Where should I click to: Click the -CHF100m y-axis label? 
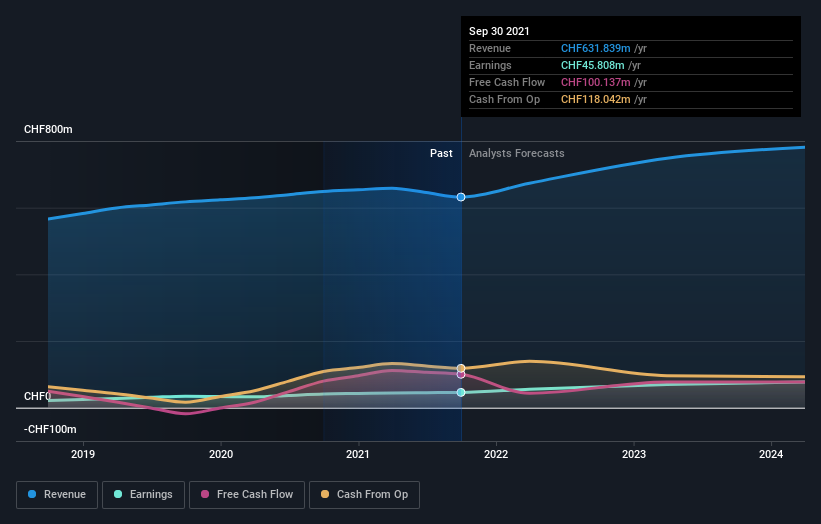point(50,429)
